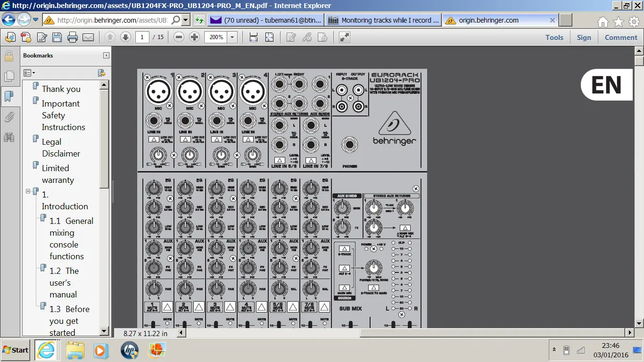Click the IE refresh icon in address bar
Viewport: 644px width, 362px height.
coord(199,20)
